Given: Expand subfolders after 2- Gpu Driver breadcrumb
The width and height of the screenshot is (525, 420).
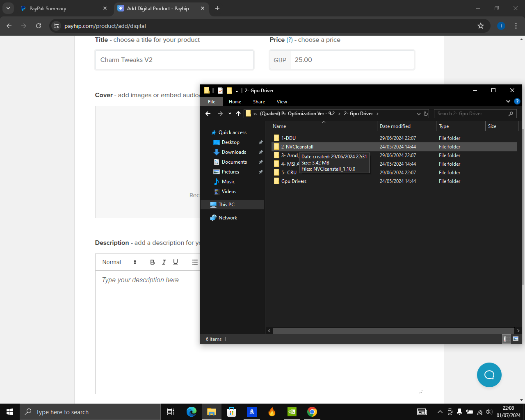Looking at the screenshot, I should (x=377, y=114).
